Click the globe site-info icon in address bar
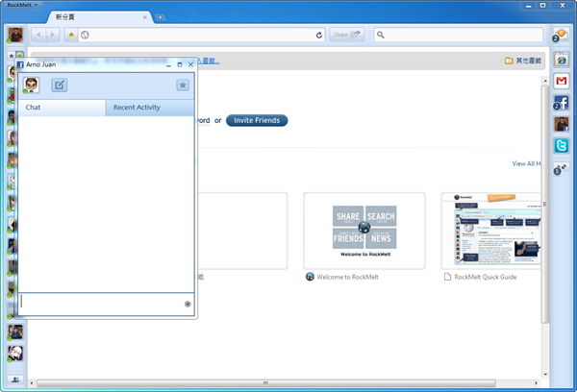The width and height of the screenshot is (577, 392). (x=85, y=35)
